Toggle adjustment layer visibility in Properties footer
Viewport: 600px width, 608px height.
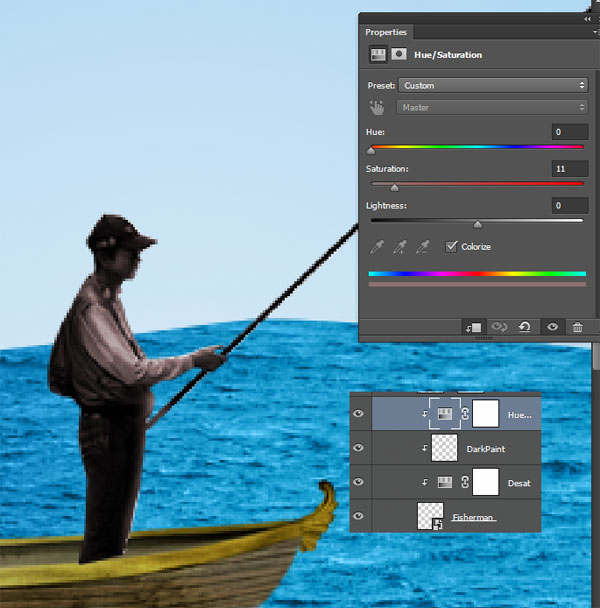coord(553,327)
